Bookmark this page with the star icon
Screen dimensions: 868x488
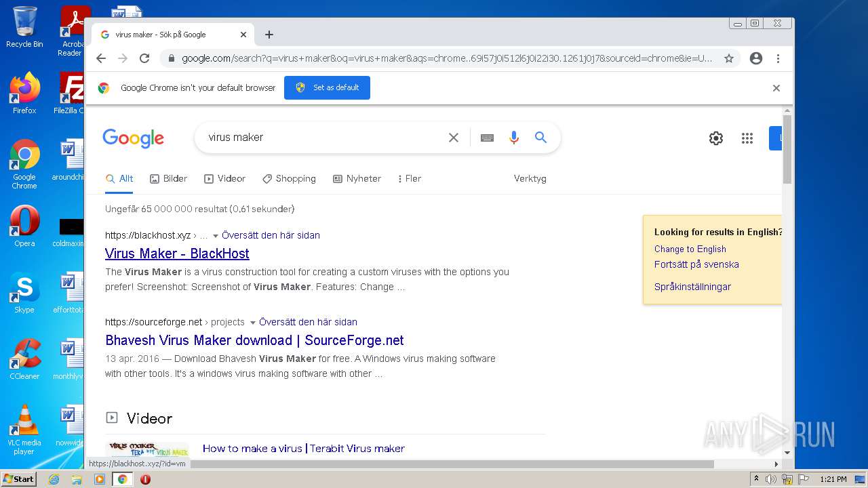pyautogui.click(x=729, y=58)
